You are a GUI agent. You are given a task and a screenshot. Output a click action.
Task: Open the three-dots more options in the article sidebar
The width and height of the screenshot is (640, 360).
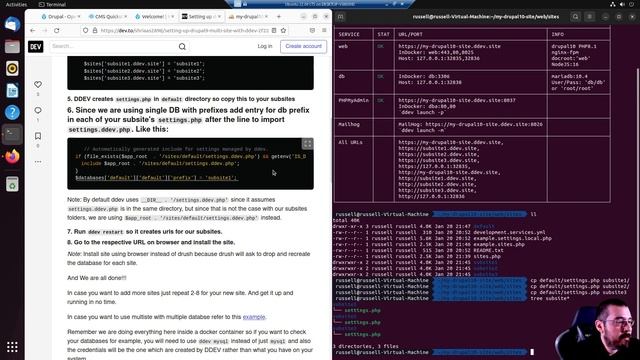coord(38,162)
